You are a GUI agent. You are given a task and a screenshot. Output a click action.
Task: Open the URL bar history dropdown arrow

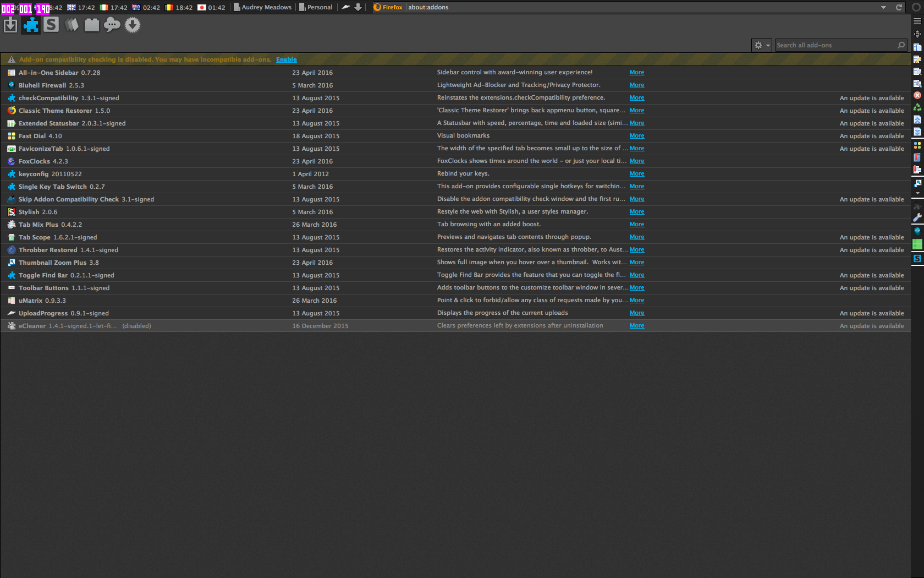tap(883, 7)
